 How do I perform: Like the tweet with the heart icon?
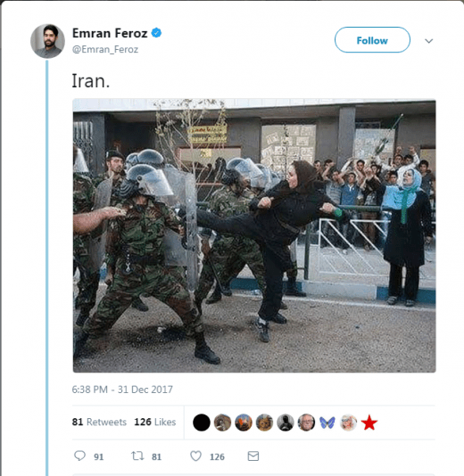coord(195,456)
